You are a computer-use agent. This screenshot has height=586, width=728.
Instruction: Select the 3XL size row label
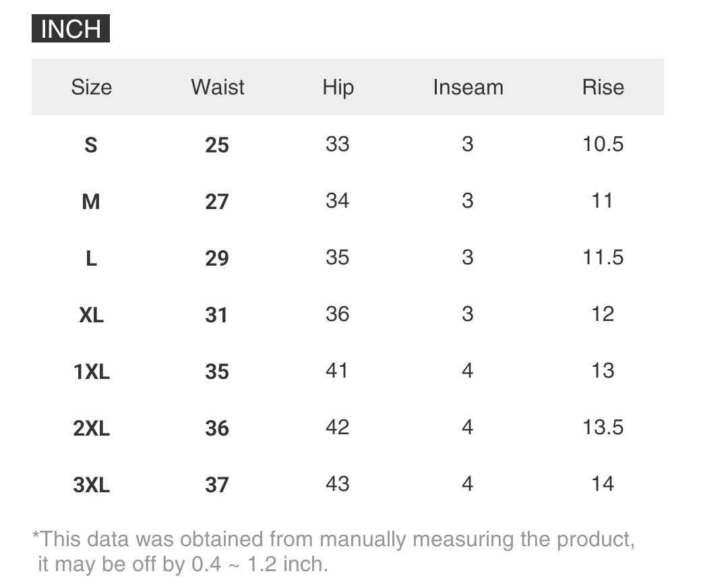coord(91,484)
